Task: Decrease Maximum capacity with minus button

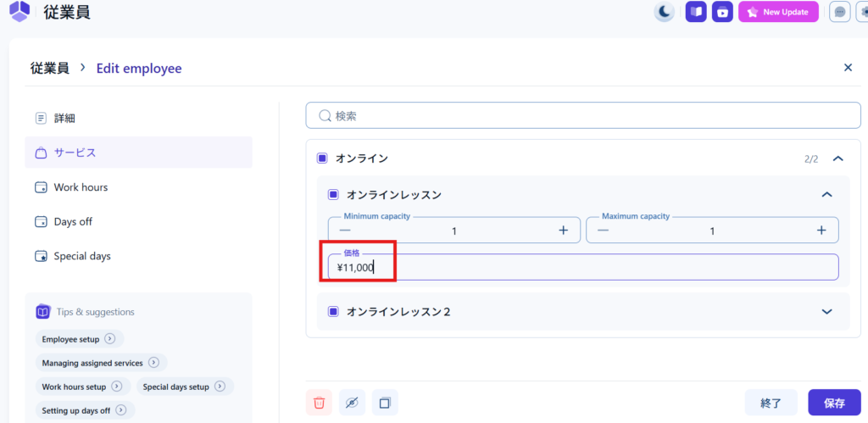Action: [x=604, y=231]
